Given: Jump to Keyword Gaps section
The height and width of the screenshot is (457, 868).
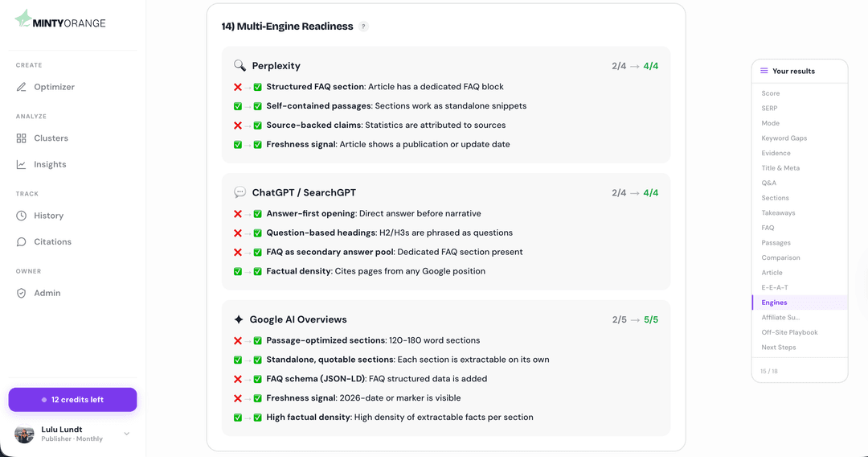Looking at the screenshot, I should click(x=784, y=138).
